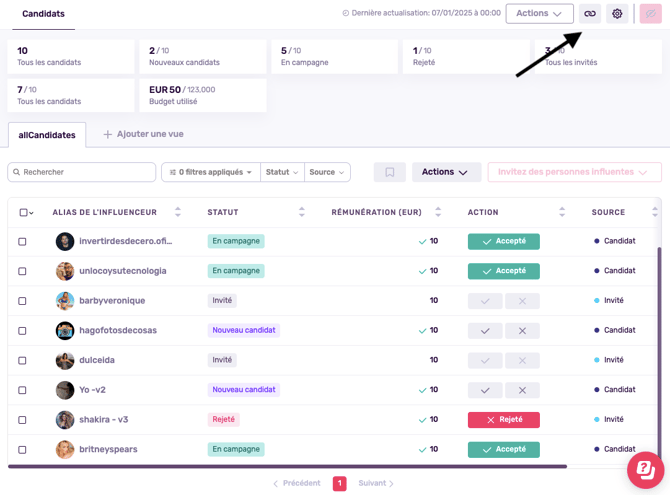Accept hagofotosdecosas with the checkmark icon
670x495 pixels.
pyautogui.click(x=485, y=331)
